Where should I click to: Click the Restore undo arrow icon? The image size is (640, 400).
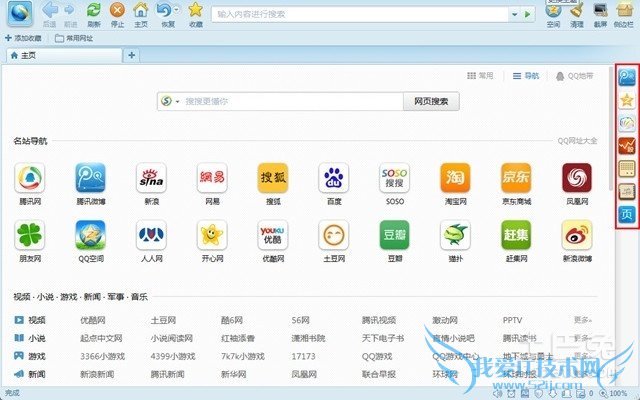tap(164, 10)
